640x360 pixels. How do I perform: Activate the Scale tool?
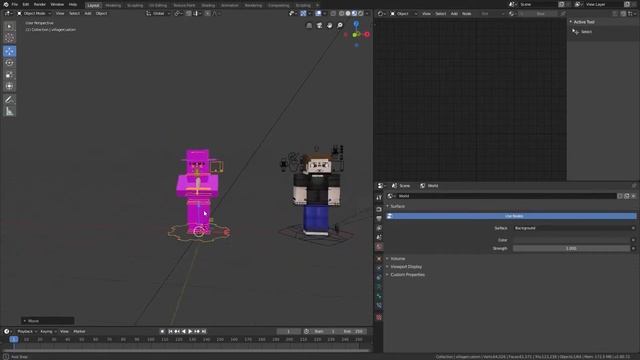9,75
